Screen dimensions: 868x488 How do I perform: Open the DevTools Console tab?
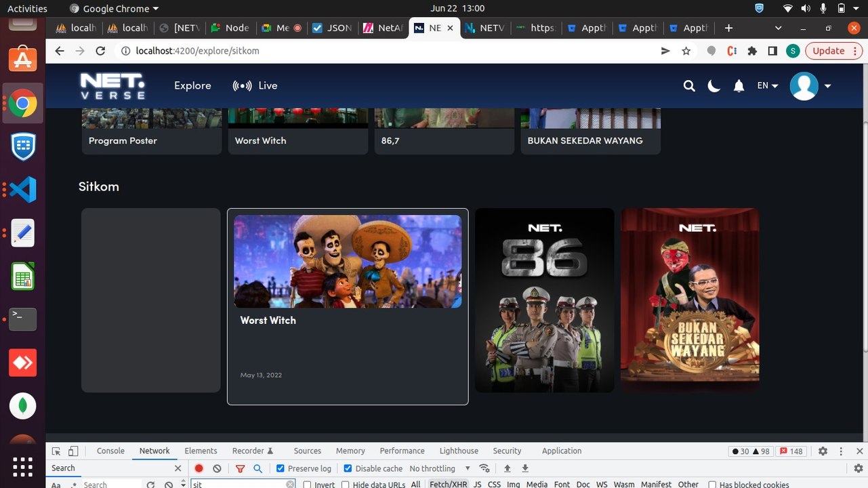110,451
